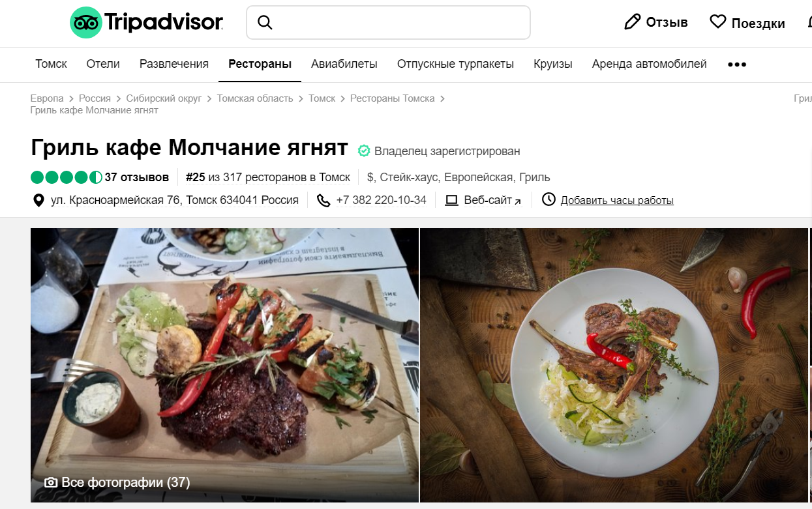Expand the three-dots more menu

(737, 65)
